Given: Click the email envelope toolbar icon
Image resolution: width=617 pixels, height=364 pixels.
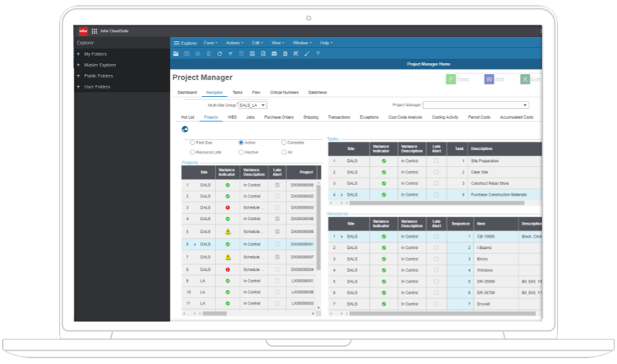Looking at the screenshot, I should coord(274,54).
